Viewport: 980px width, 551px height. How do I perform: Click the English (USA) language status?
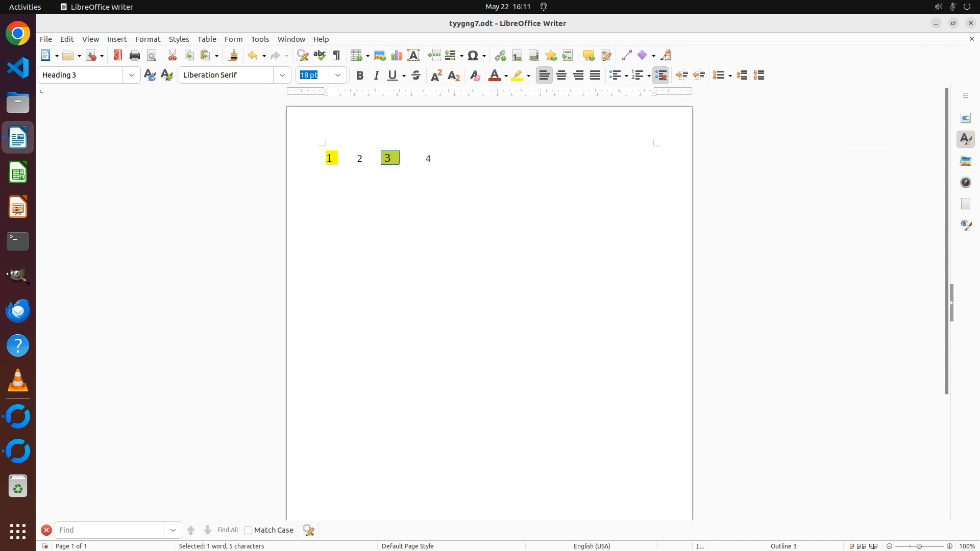[x=592, y=546]
